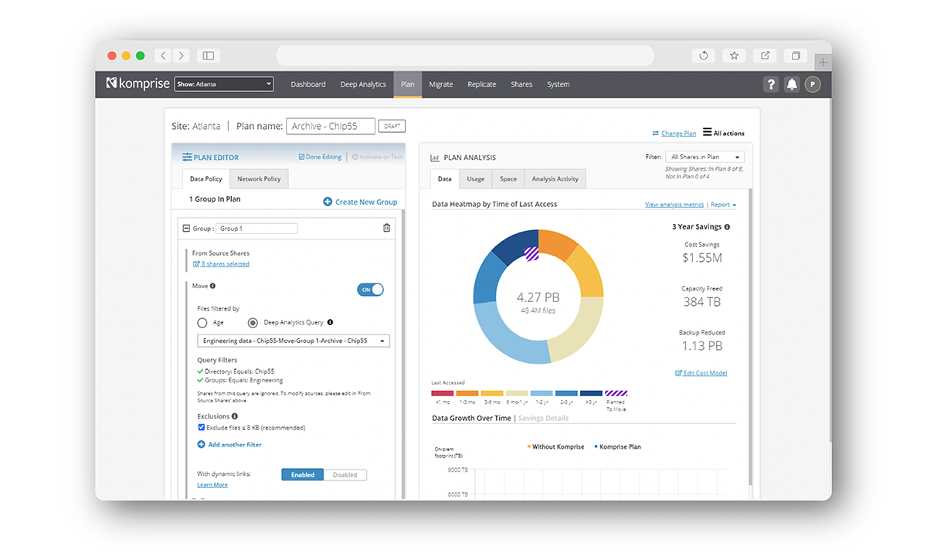Switch to the Network Policy tab
Viewport: 927px width, 560px height.
[258, 178]
